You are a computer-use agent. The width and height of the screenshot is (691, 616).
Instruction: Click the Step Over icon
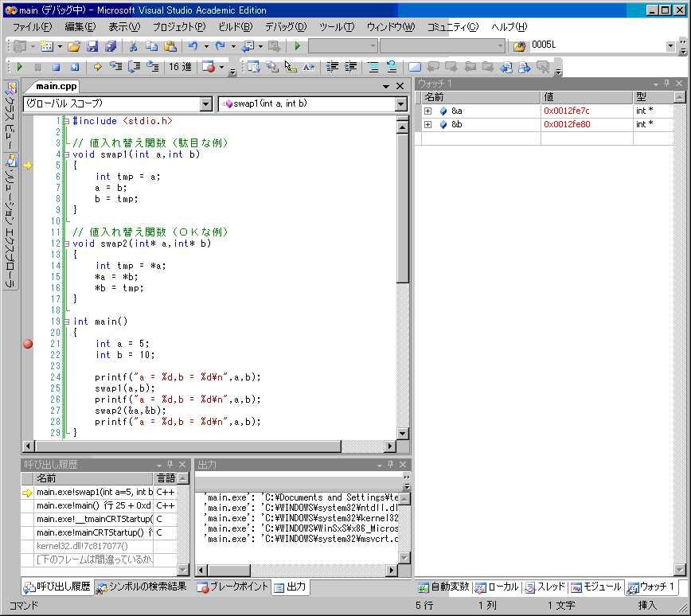click(x=134, y=67)
